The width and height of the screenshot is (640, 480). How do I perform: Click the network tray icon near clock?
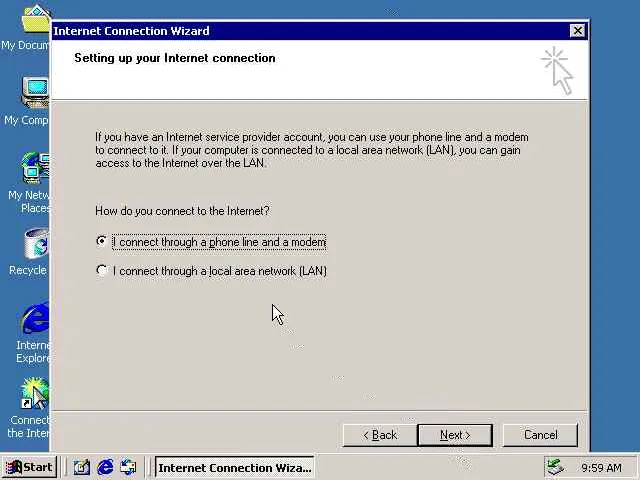pos(556,467)
